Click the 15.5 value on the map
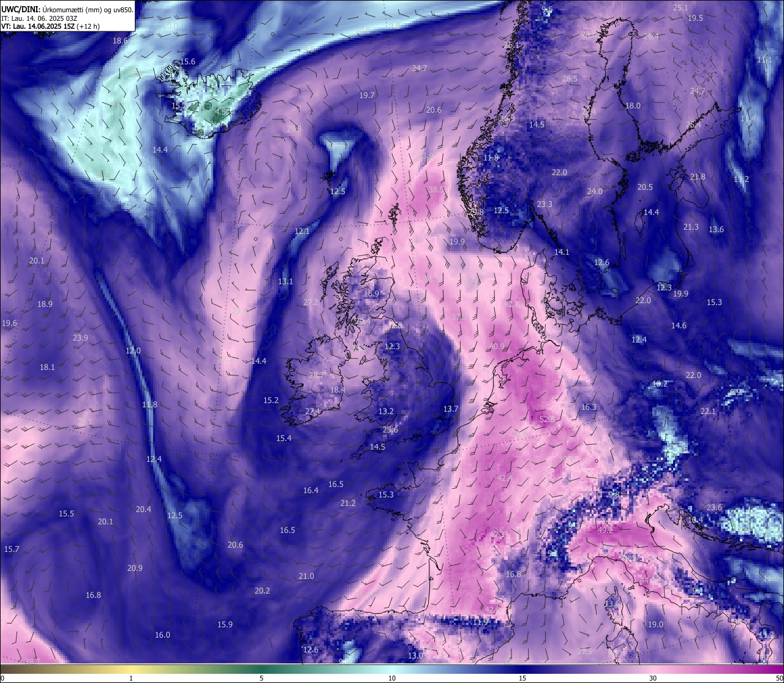 (66, 514)
